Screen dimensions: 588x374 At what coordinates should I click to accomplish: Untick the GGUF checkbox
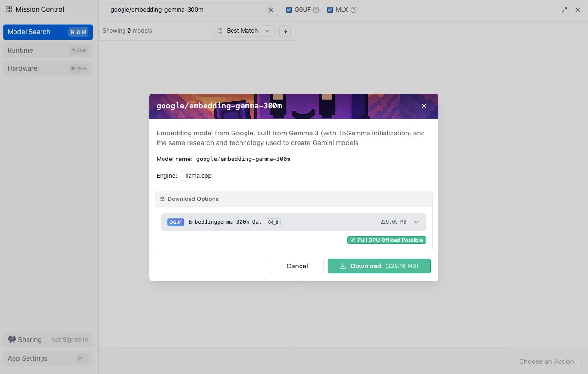pyautogui.click(x=289, y=10)
